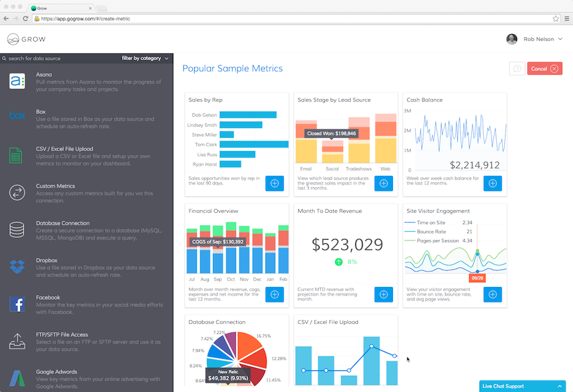Select the CSV / Excel file icon
Viewport: 573px width, 392px height.
point(16,156)
